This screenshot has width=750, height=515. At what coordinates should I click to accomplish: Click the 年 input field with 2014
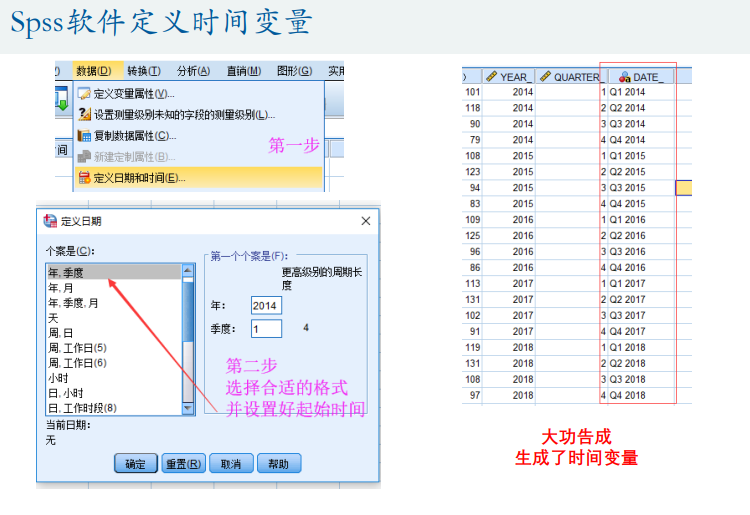coord(266,305)
